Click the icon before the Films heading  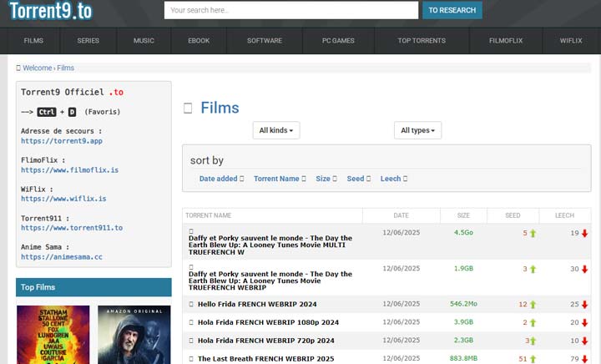tap(188, 108)
